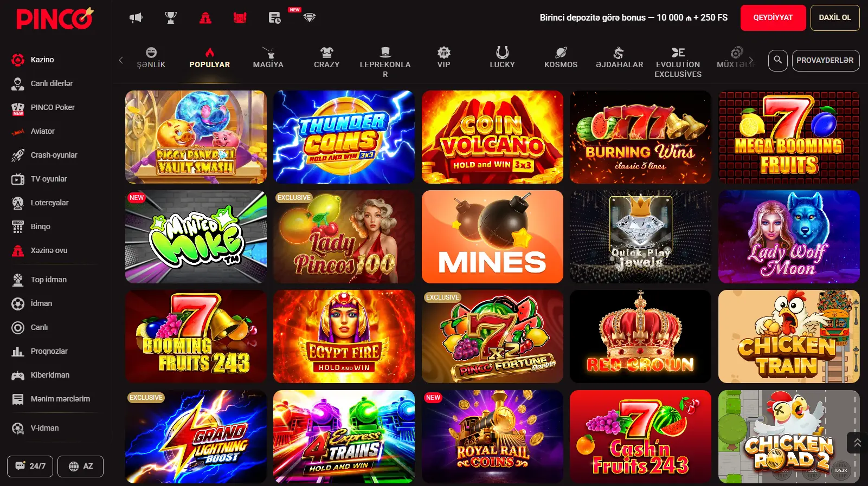Launch the MINES game thumbnail

tap(492, 237)
